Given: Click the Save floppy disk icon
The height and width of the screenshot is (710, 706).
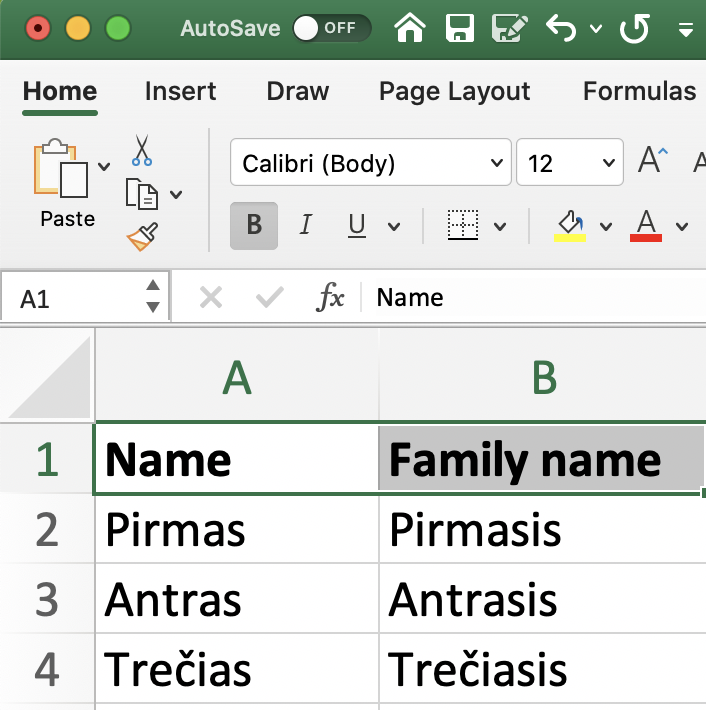Looking at the screenshot, I should (459, 28).
